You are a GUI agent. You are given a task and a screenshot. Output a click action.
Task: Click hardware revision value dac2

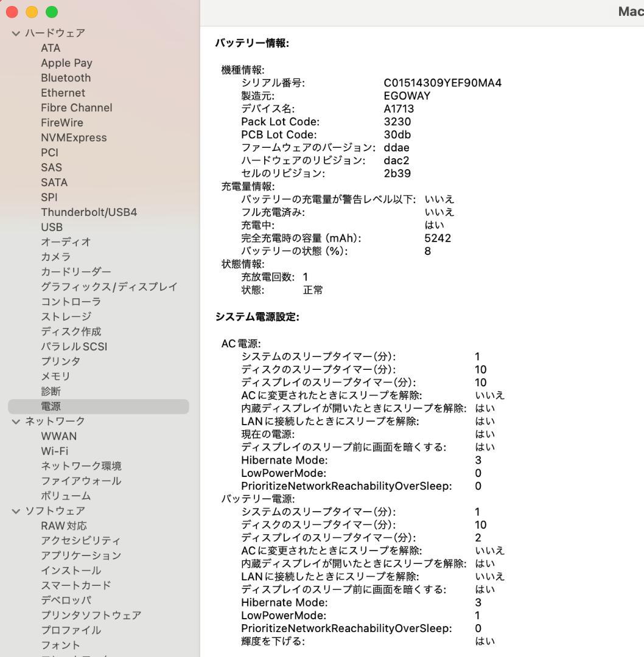pyautogui.click(x=396, y=161)
